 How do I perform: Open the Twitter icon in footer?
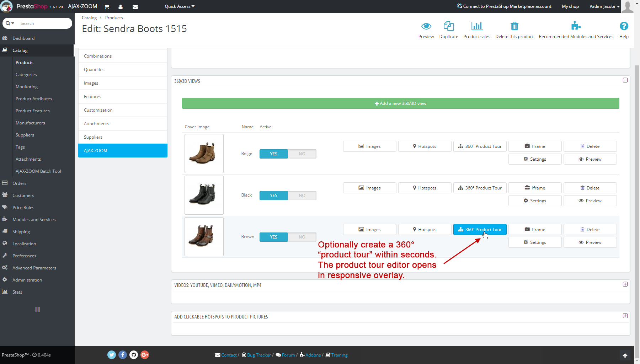click(x=112, y=355)
